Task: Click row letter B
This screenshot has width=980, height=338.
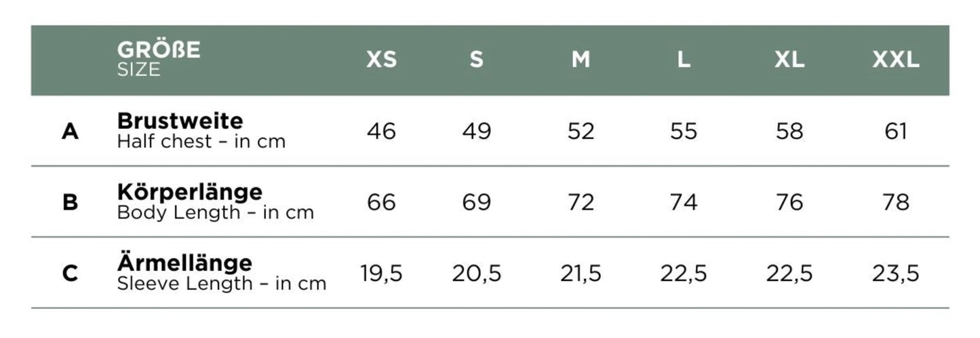Action: point(70,202)
